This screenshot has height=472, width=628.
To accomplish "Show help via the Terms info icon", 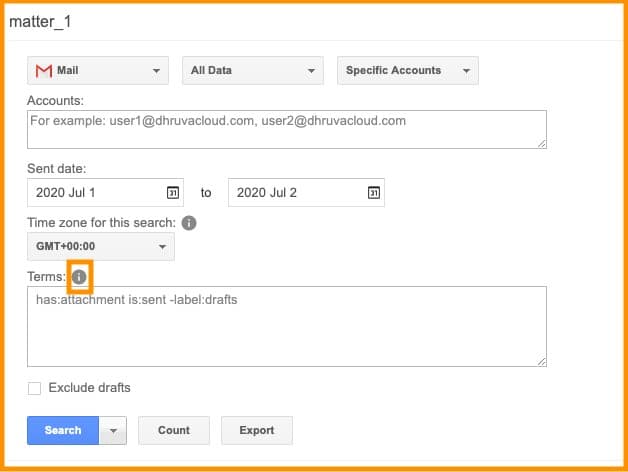I will [80, 277].
